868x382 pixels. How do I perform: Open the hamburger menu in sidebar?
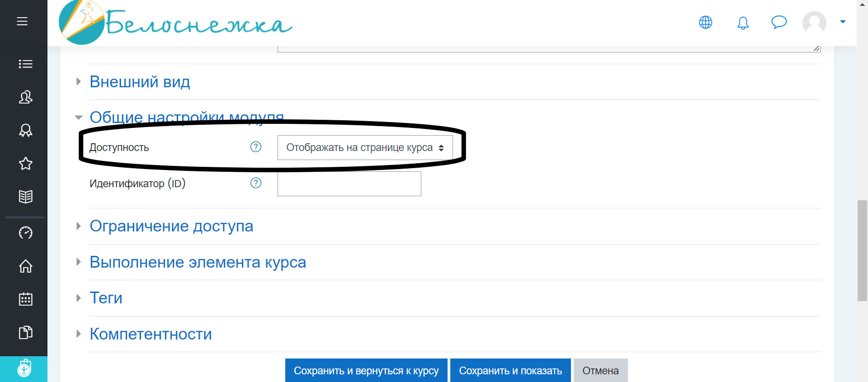click(x=22, y=21)
